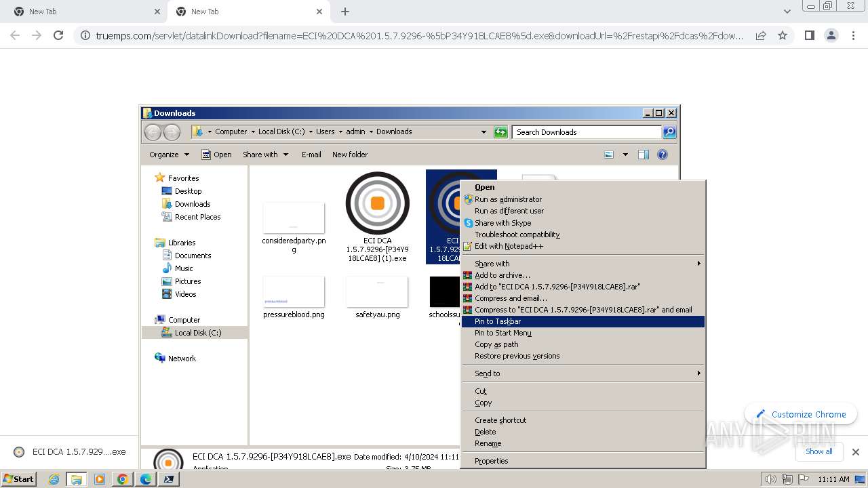Open view options dropdown arrow

tap(625, 155)
